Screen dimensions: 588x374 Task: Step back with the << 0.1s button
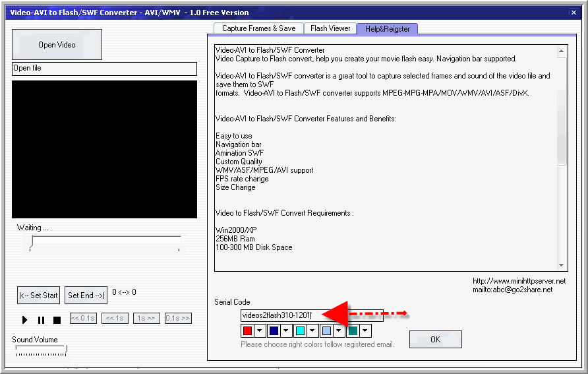pos(83,319)
